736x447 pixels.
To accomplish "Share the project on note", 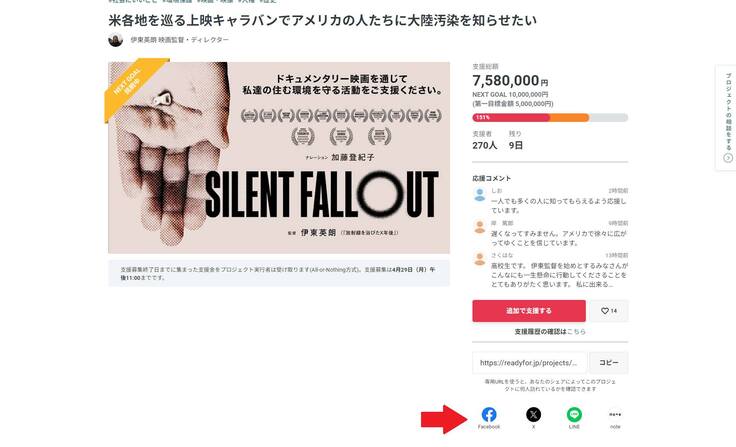I will coord(615,415).
